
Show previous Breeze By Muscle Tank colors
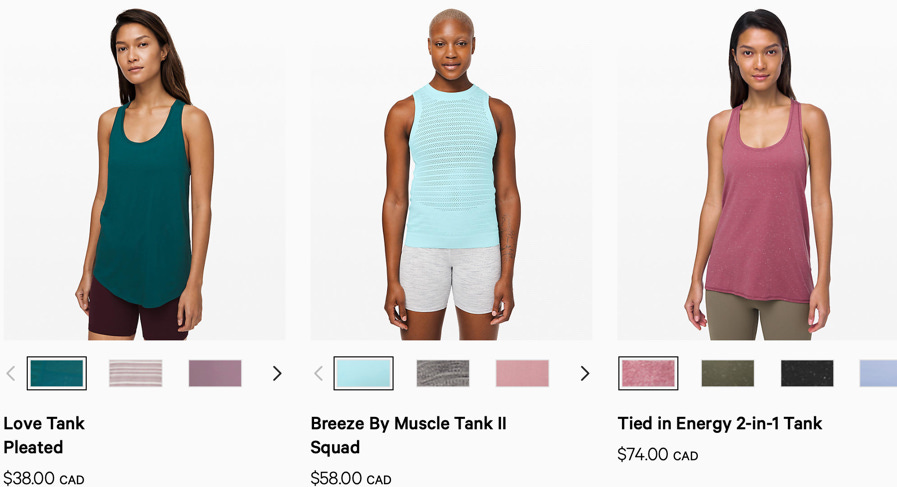pyautogui.click(x=318, y=374)
